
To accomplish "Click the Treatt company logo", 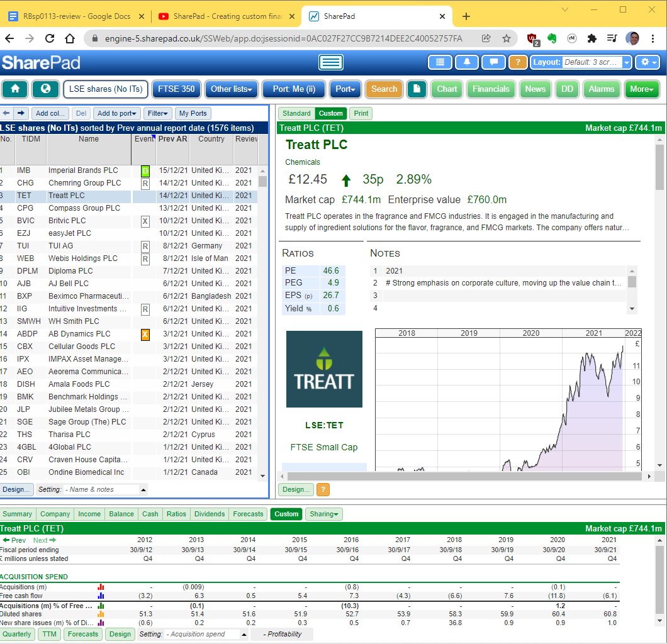I will pyautogui.click(x=324, y=369).
